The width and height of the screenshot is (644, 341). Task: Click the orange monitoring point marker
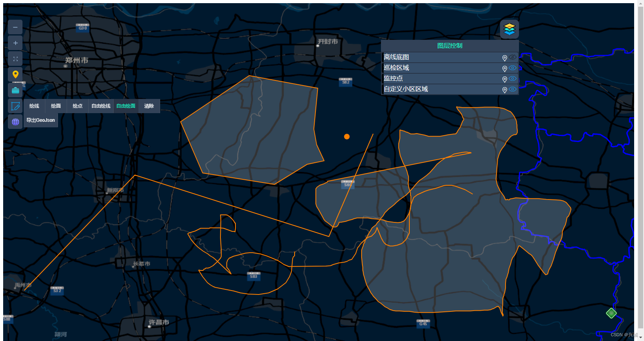[347, 137]
